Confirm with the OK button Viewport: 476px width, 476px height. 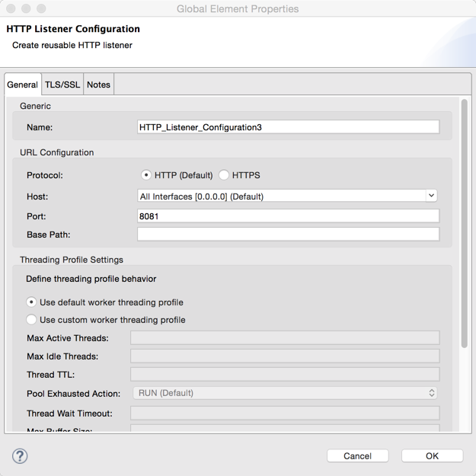click(x=432, y=455)
